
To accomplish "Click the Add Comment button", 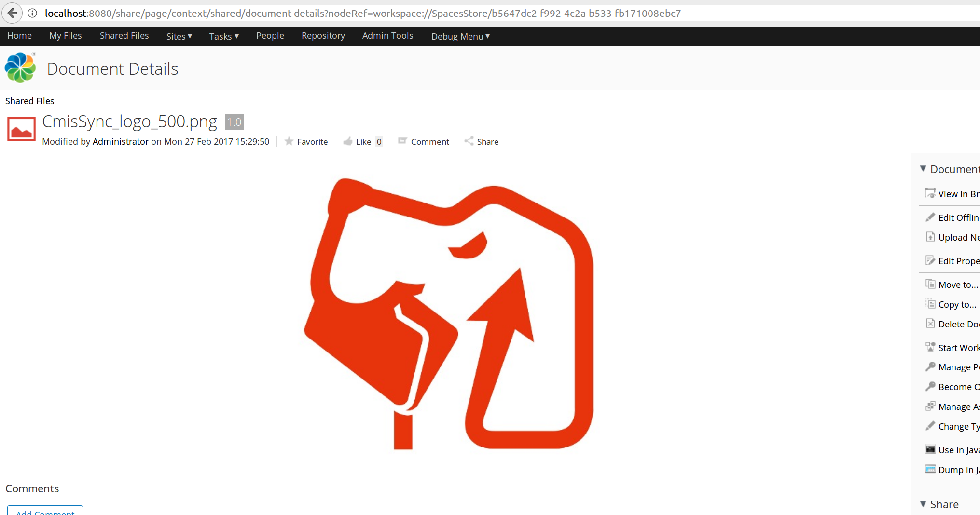I will pyautogui.click(x=45, y=511).
